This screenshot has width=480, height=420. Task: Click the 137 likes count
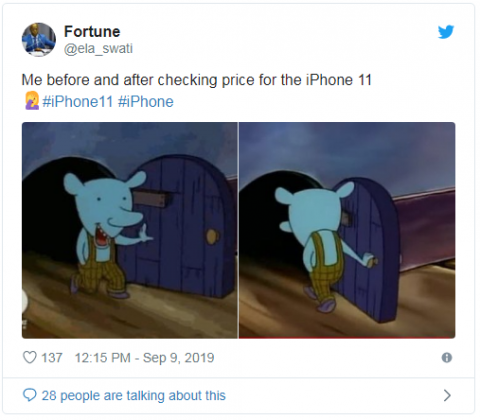click(x=52, y=358)
